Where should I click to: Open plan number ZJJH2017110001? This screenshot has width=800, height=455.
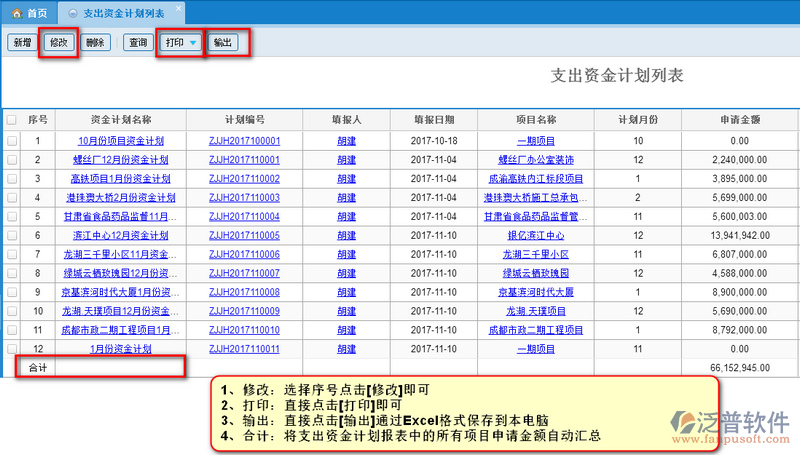[x=244, y=160]
